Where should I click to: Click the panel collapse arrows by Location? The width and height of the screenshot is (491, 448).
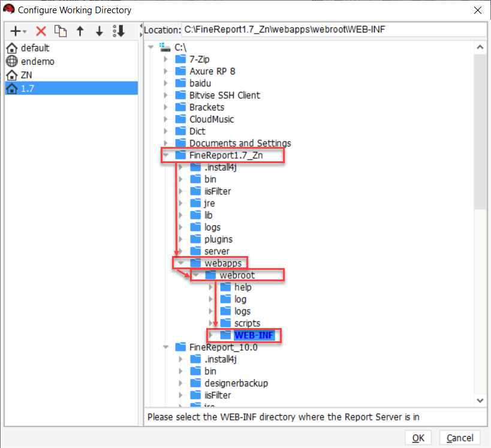click(x=141, y=30)
